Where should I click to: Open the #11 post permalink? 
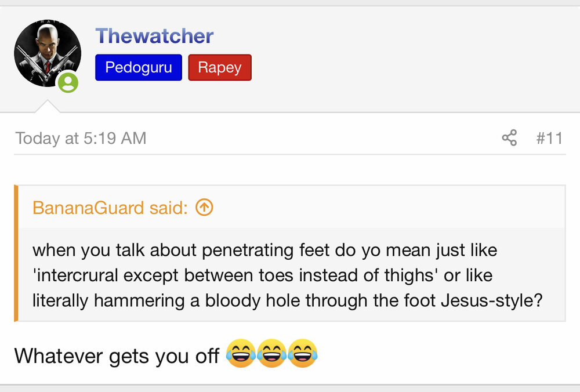click(x=549, y=138)
